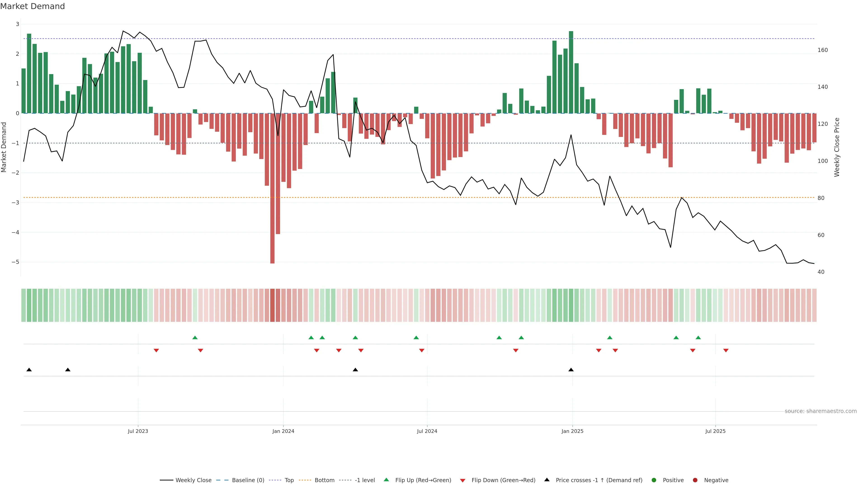Click the rightmost green flip-up triangle marker
This screenshot has height=488, width=868.
pos(698,338)
